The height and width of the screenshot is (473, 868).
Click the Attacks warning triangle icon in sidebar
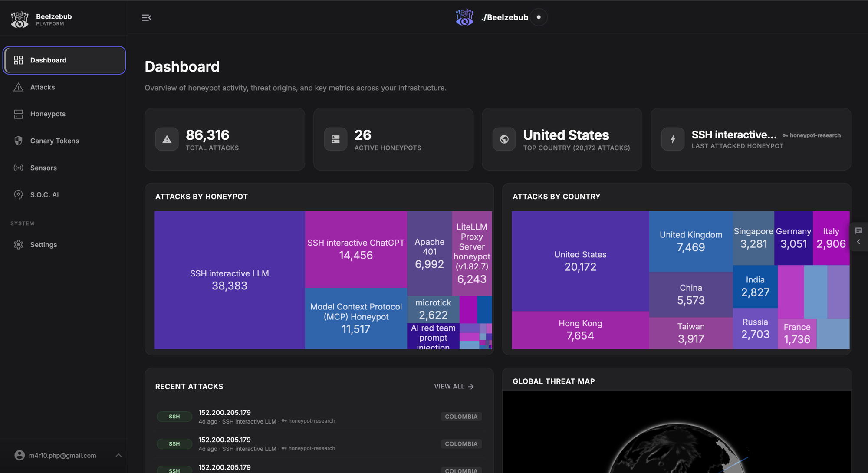pos(18,87)
